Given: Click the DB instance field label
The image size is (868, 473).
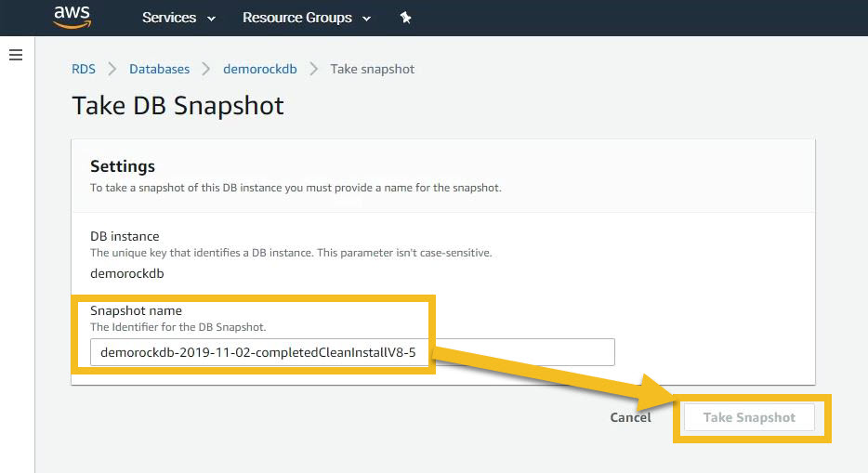Looking at the screenshot, I should pyautogui.click(x=125, y=236).
